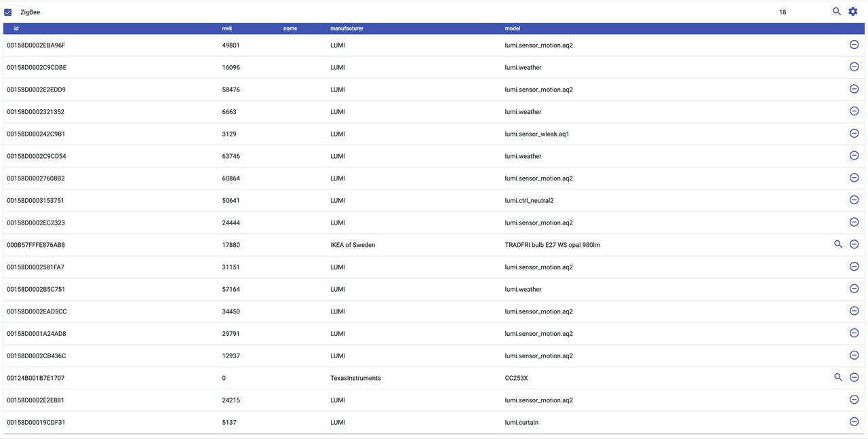Image resolution: width=868 pixels, height=439 pixels.
Task: Select nwk value 3129
Action: click(x=229, y=134)
